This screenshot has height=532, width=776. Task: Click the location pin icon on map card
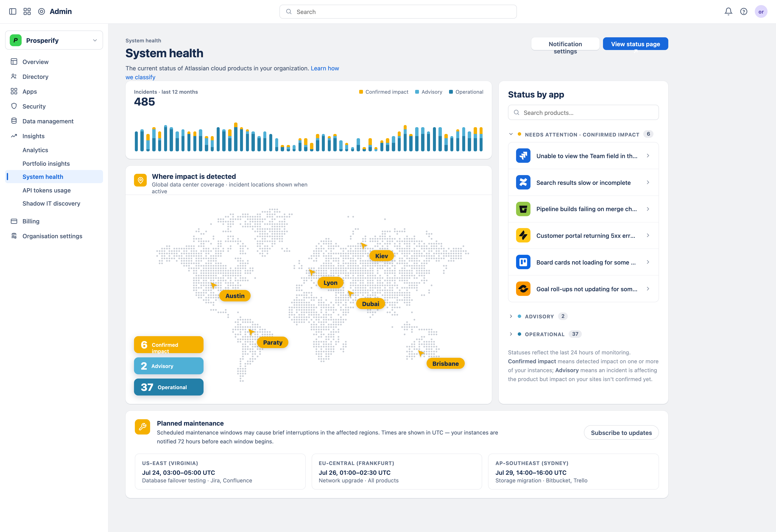pyautogui.click(x=140, y=180)
